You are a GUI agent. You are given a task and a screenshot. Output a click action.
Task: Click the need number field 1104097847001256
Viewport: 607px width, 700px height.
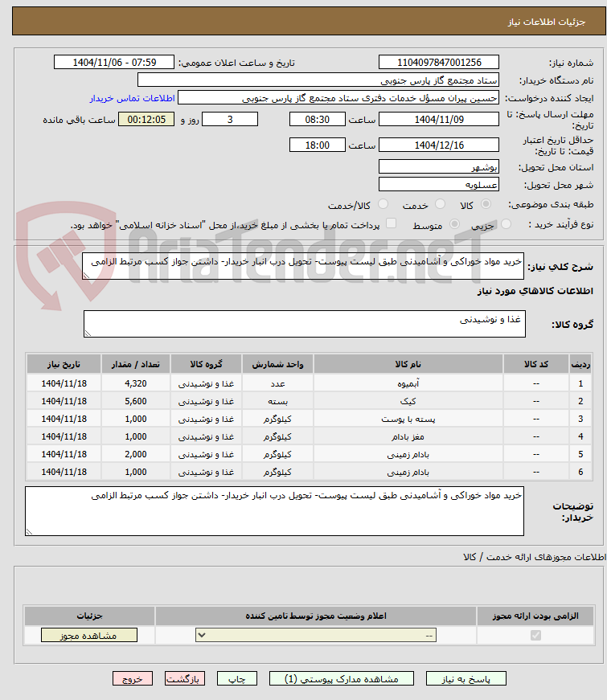point(439,63)
